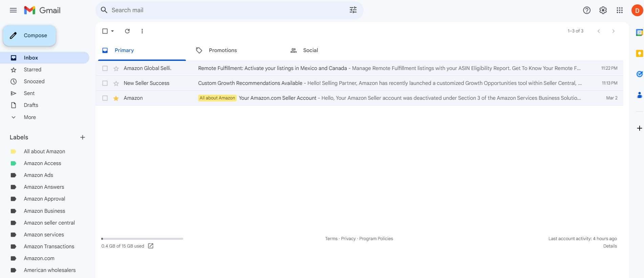Open the Amazon Business label

tap(45, 211)
